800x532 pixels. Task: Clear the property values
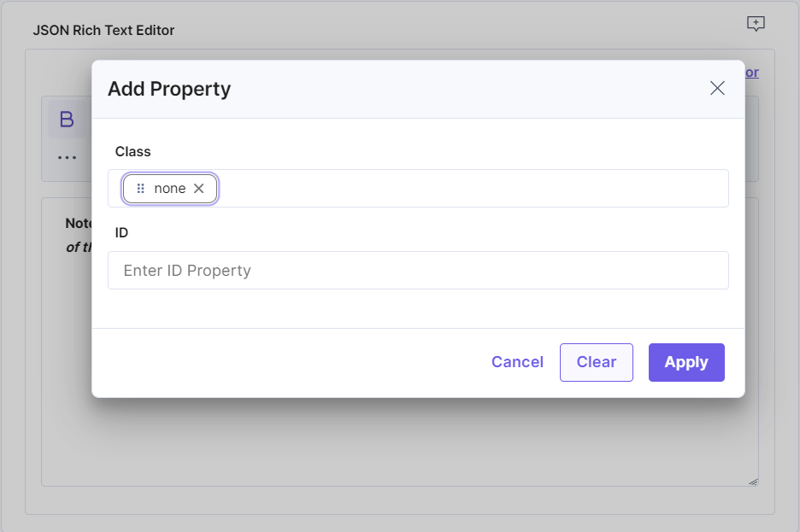pyautogui.click(x=597, y=362)
